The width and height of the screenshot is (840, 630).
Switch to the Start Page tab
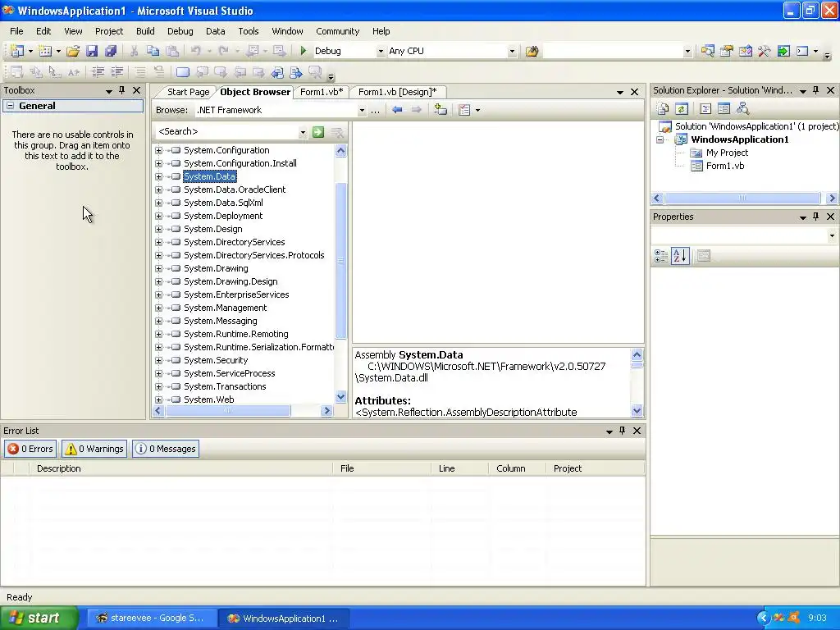[188, 92]
